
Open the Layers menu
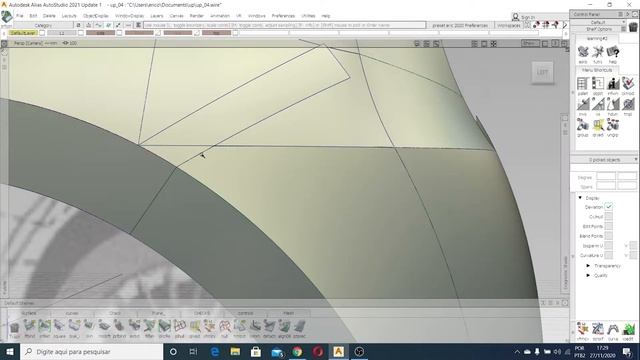157,16
